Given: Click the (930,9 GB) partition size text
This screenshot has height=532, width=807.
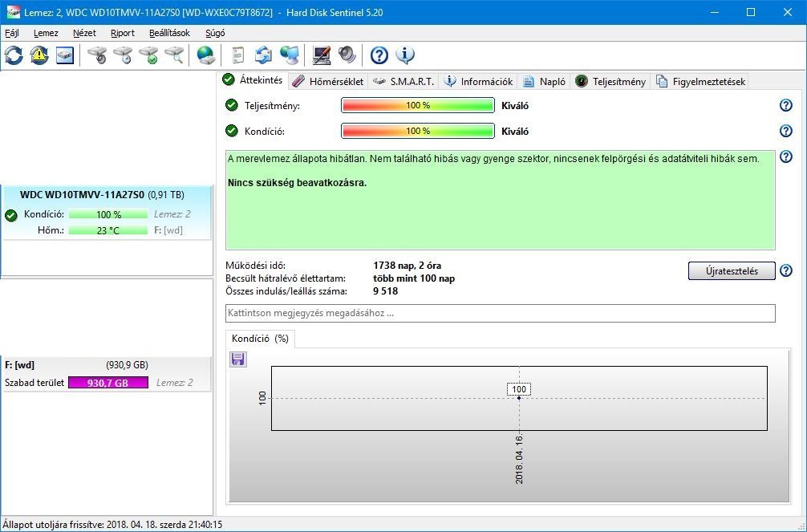Looking at the screenshot, I should [127, 365].
